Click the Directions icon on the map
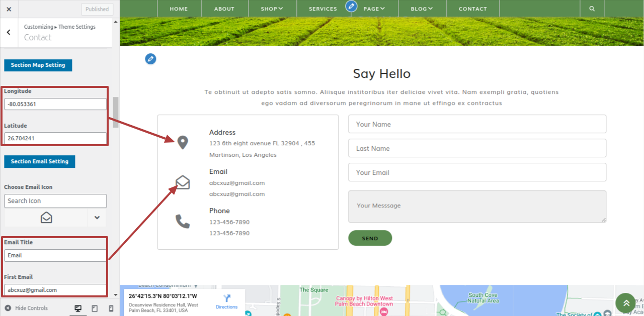644x316 pixels. pyautogui.click(x=226, y=298)
